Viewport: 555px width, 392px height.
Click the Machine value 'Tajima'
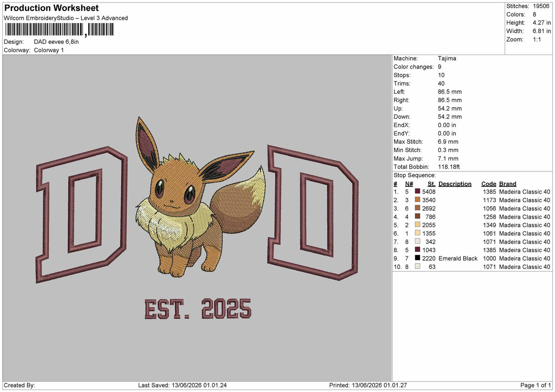click(447, 59)
